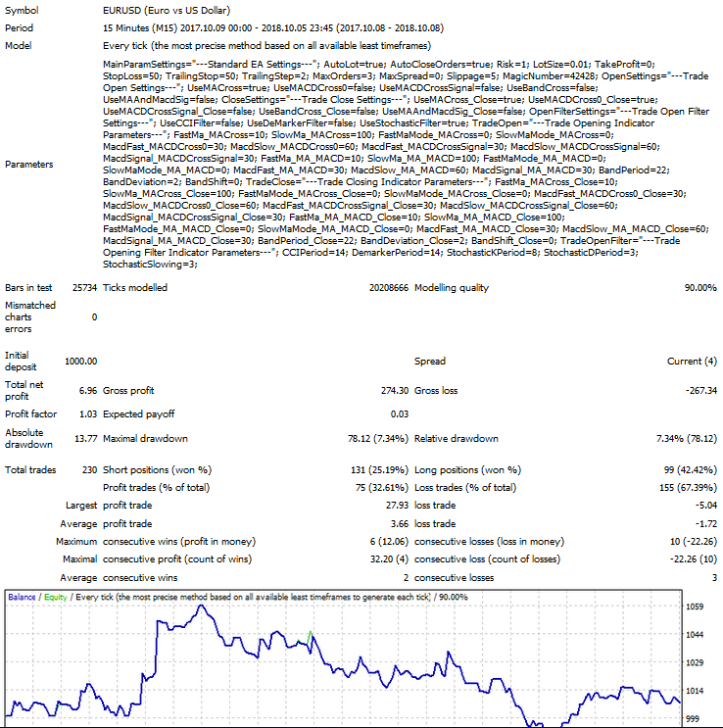This screenshot has width=723, height=728.
Task: Click the 1029 chart axis label
Action: point(695,663)
